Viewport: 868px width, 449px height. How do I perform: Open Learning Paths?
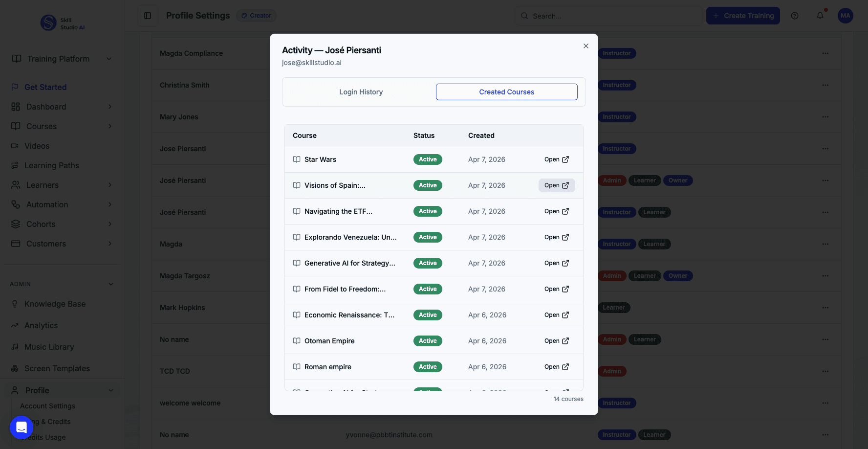(x=52, y=165)
